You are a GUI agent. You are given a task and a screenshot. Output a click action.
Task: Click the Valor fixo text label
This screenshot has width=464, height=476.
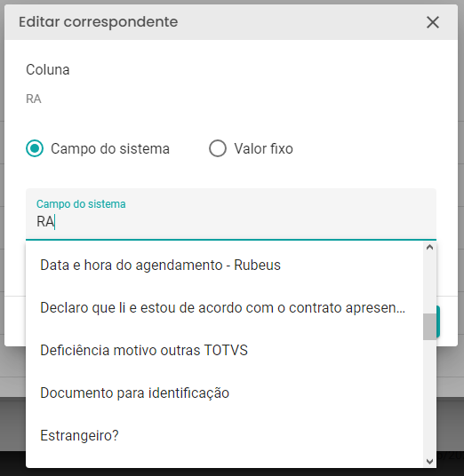click(263, 149)
